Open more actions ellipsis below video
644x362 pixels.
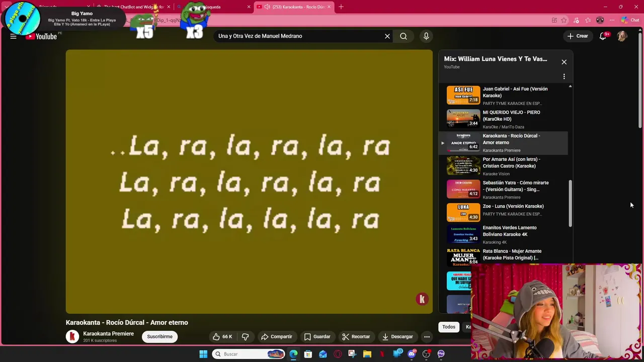427,337
